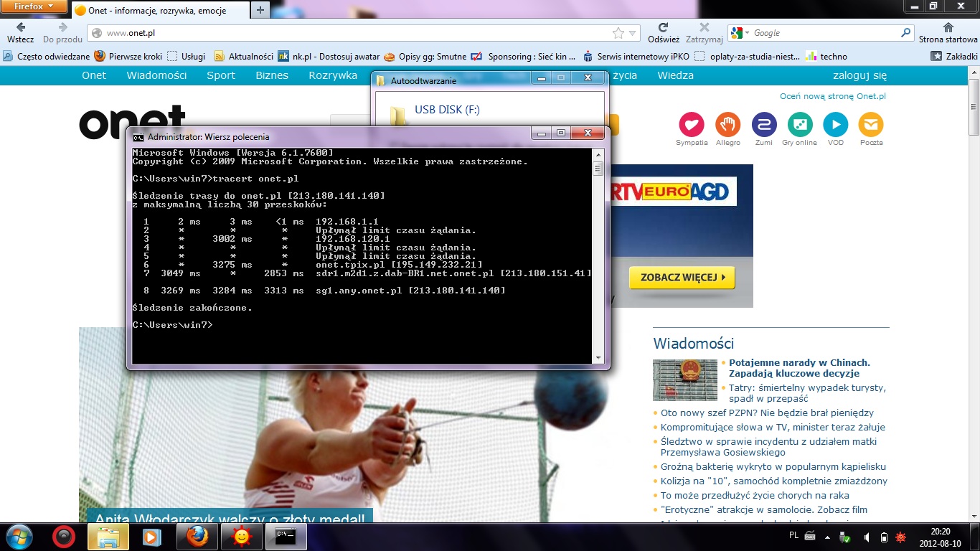Open the Poczta mail icon
The image size is (980, 551).
tap(872, 124)
